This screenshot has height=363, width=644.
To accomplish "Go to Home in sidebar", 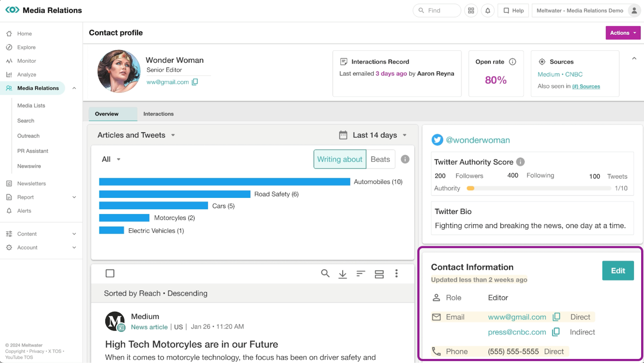I will (24, 34).
